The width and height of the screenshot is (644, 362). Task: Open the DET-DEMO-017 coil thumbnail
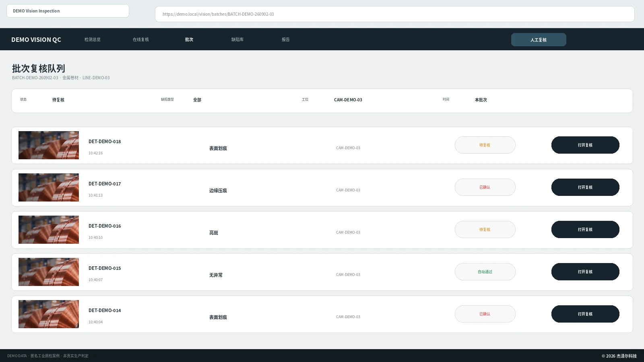click(49, 187)
